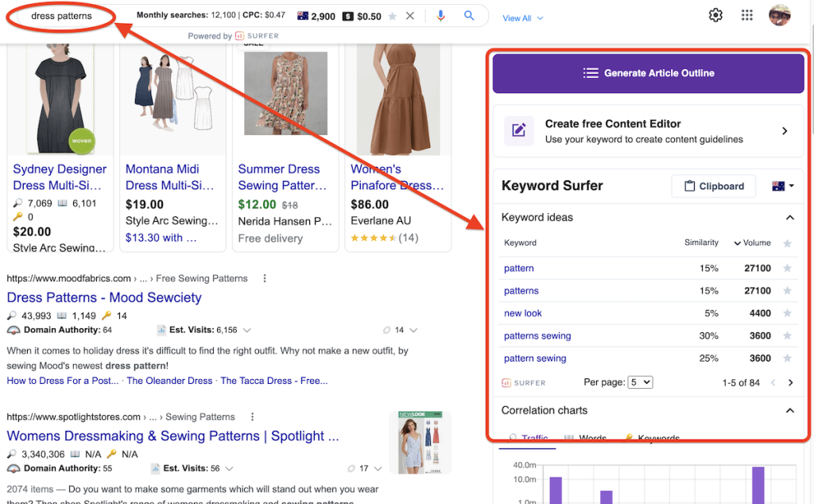Open the patterns keyword idea
Viewport: 814px width, 504px height.
521,291
